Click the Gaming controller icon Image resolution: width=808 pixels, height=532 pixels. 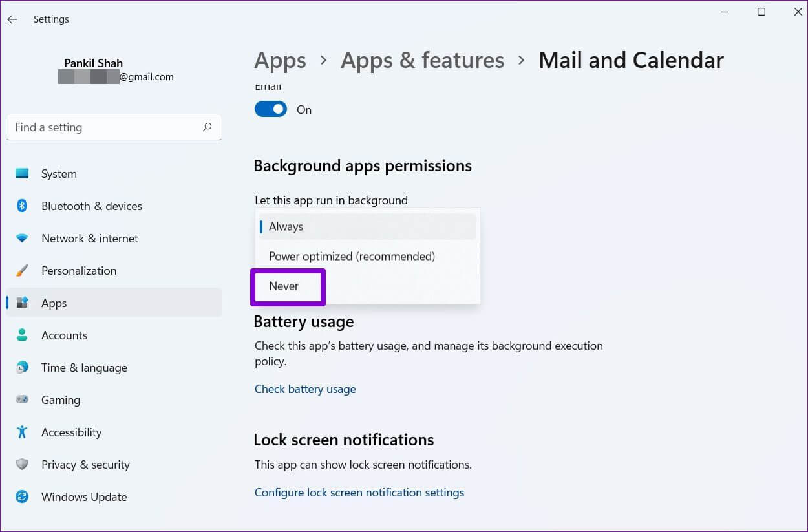[22, 400]
